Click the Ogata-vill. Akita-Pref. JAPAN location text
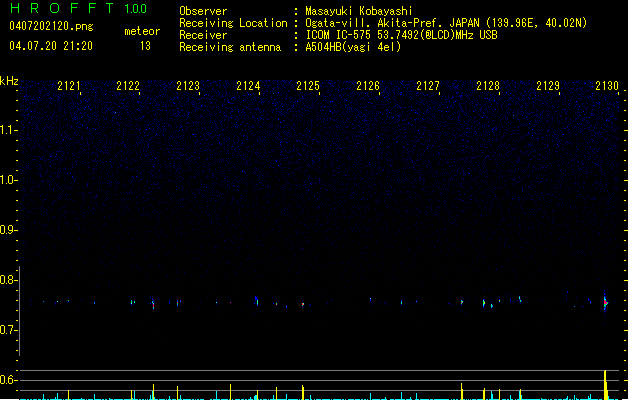Viewport: 629px width, 400px height. 446,23
